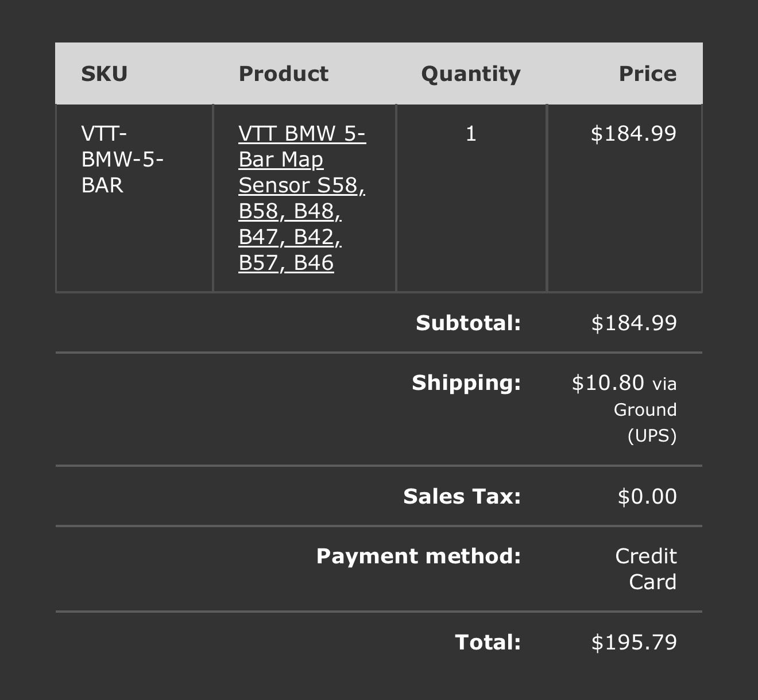Viewport: 758px width, 700px height.
Task: Click the Price column header
Action: (x=647, y=74)
